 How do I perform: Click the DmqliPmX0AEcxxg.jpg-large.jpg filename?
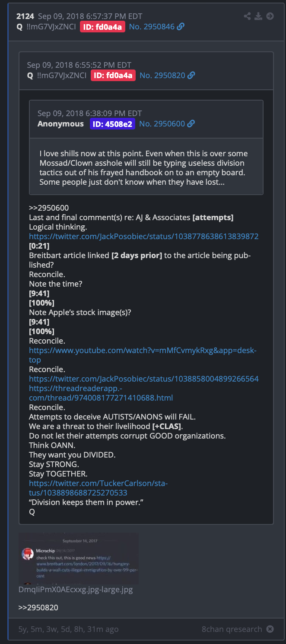(76, 590)
